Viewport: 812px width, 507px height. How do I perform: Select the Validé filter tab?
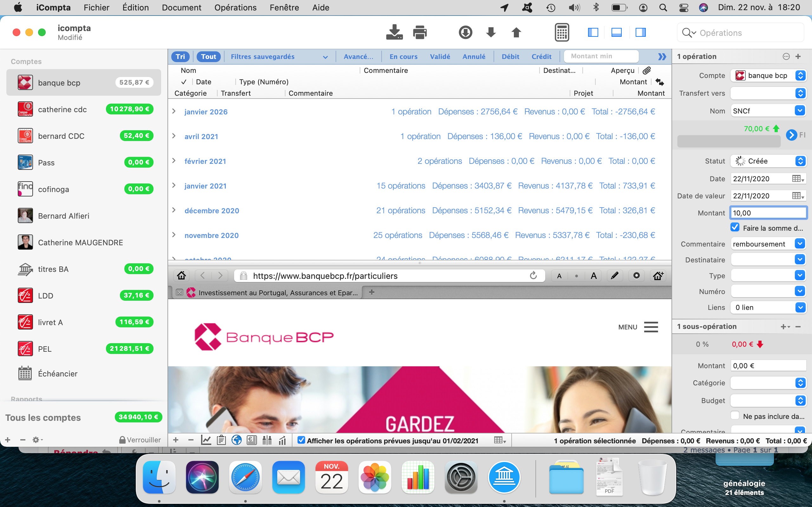tap(440, 57)
